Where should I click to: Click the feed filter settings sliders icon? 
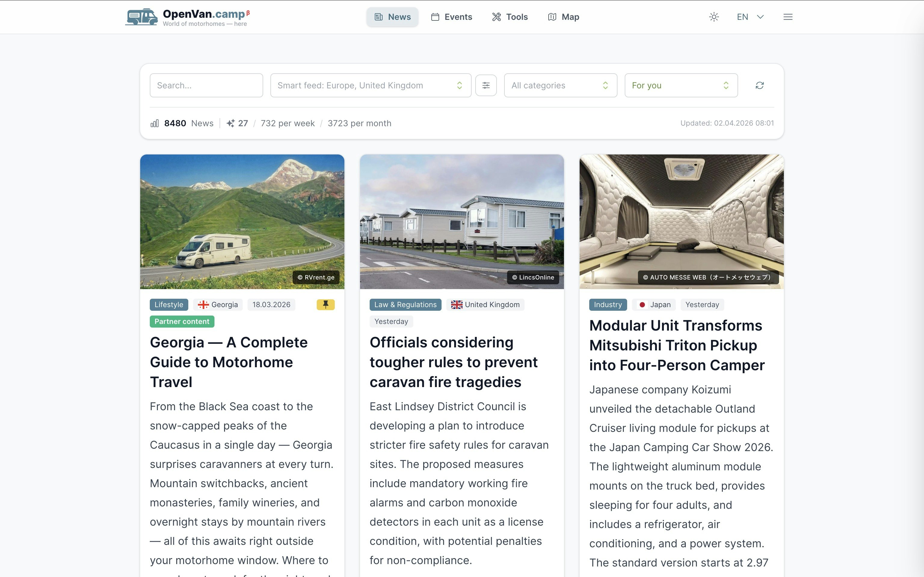(486, 85)
